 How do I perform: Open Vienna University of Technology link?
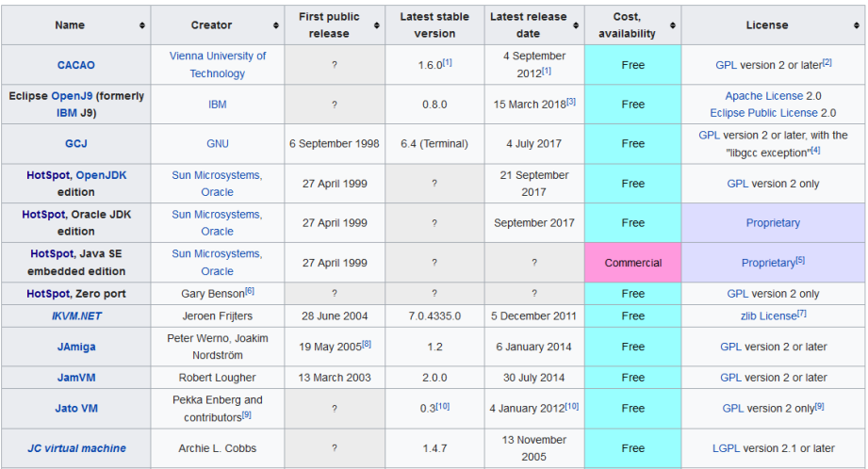[x=218, y=65]
